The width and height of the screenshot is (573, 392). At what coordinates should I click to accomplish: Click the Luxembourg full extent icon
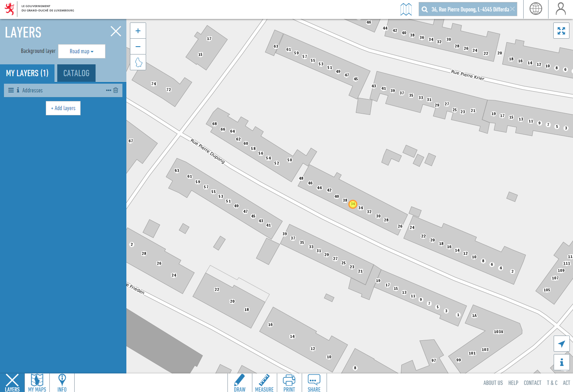click(x=138, y=62)
